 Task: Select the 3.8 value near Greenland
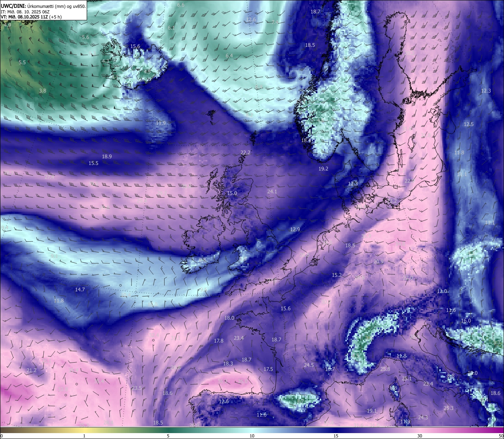point(43,91)
